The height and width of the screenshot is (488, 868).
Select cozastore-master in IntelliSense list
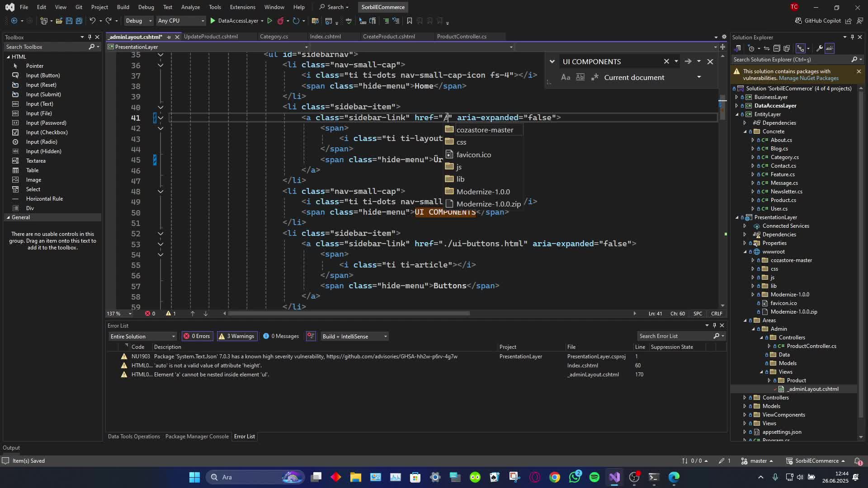[x=483, y=130]
